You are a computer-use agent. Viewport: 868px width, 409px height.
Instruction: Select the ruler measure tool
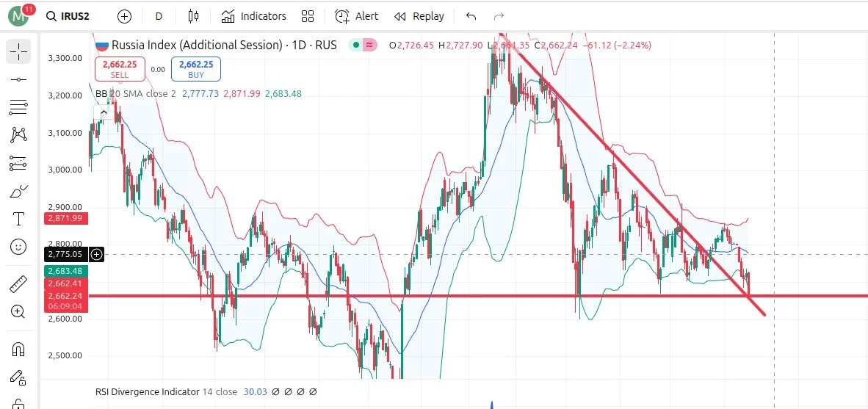[x=19, y=284]
